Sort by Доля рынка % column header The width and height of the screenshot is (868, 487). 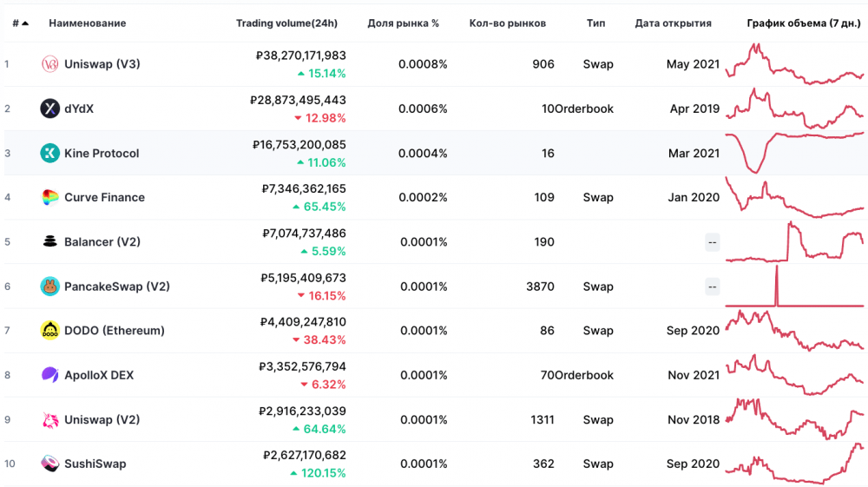(x=403, y=23)
